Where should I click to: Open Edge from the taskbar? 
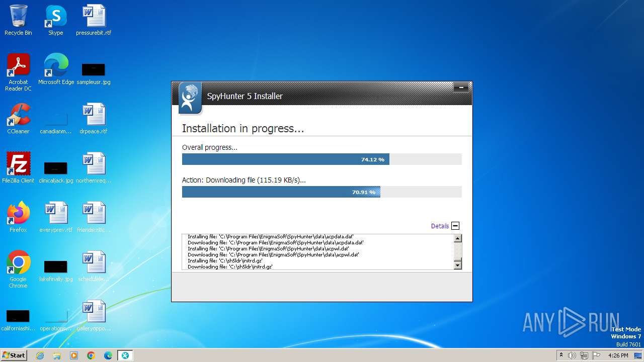(x=108, y=355)
